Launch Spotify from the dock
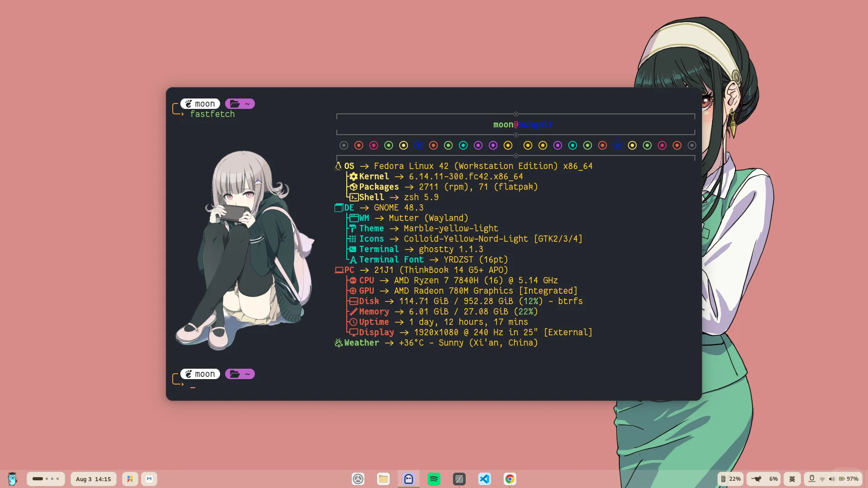This screenshot has width=868, height=488. pos(434,479)
